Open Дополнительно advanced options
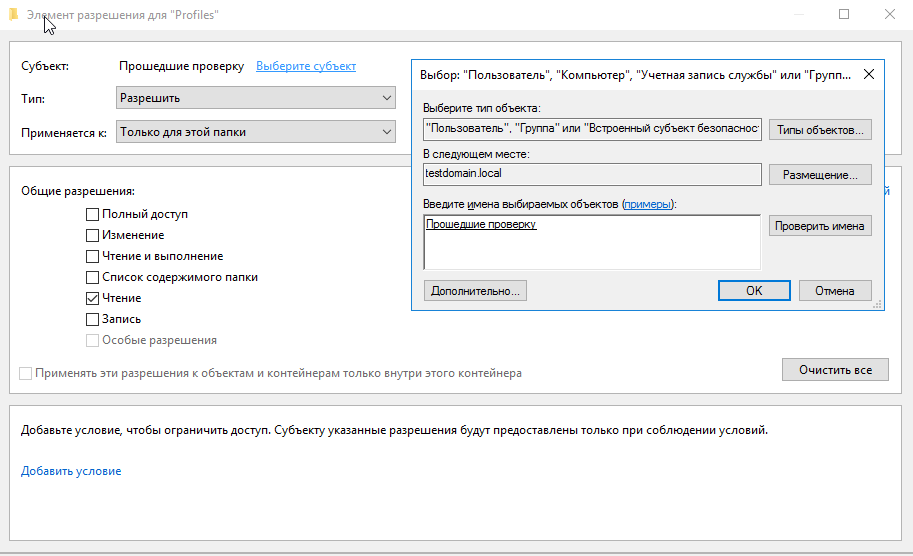Viewport: 913px width, 556px height. [475, 291]
